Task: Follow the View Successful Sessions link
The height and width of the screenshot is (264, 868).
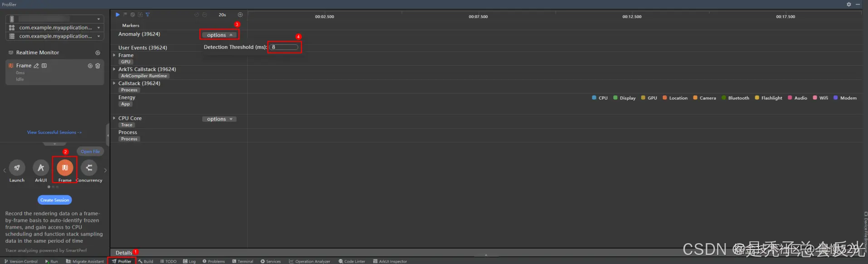Action: tap(54, 132)
